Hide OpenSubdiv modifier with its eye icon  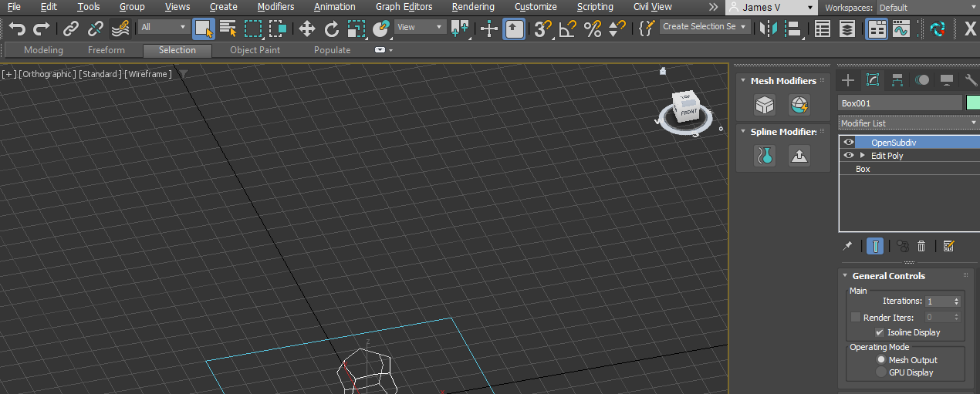tap(849, 143)
